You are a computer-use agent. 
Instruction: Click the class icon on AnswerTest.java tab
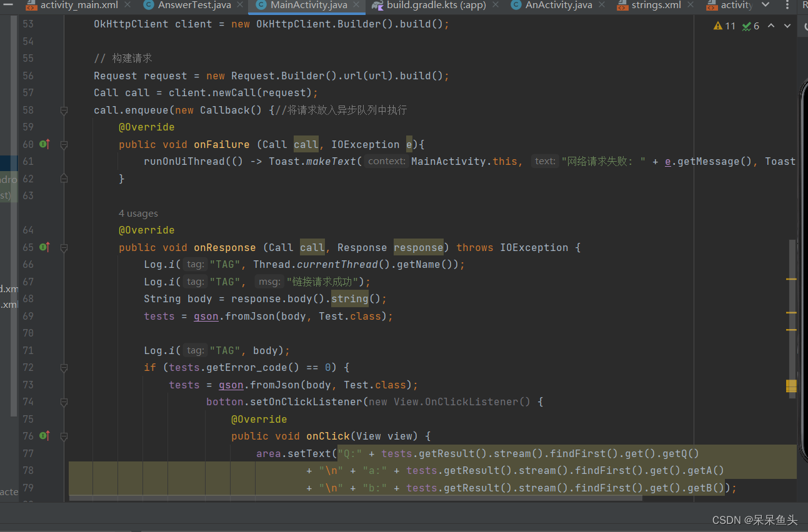pos(149,5)
